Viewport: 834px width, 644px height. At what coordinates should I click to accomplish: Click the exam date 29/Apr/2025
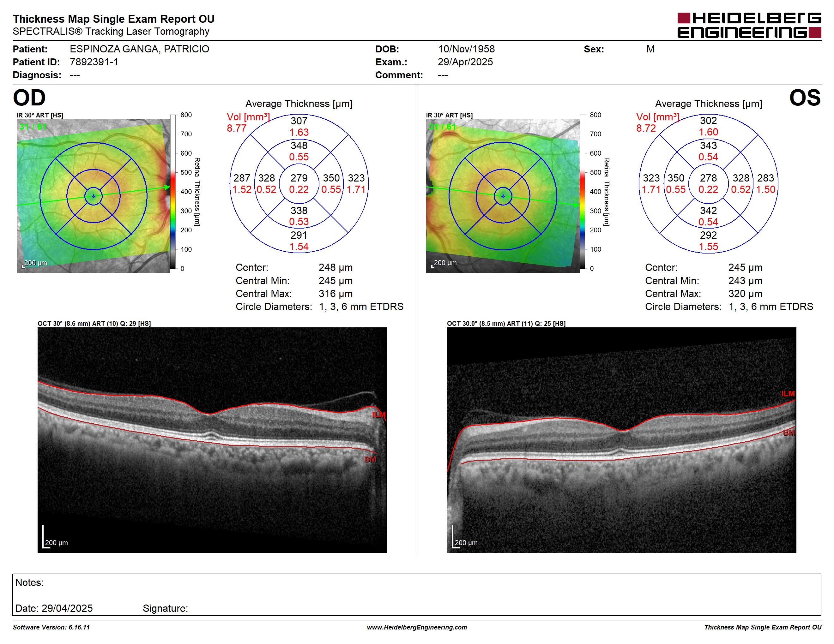[465, 62]
